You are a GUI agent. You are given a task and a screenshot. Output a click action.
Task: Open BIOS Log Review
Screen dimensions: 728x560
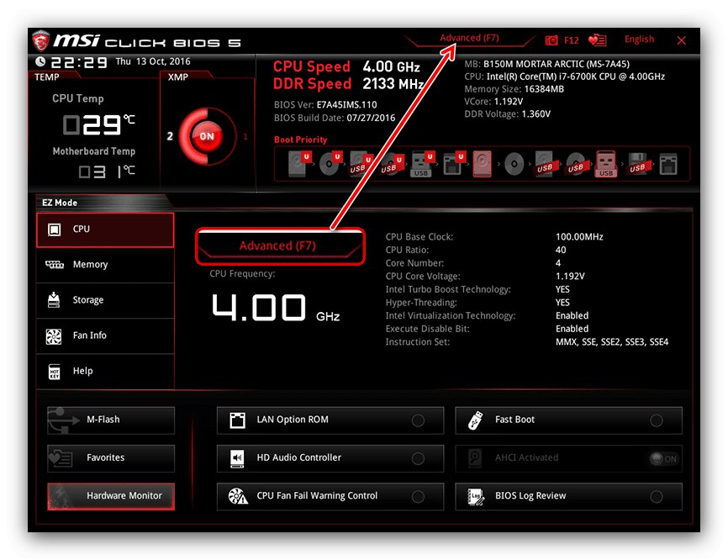pyautogui.click(x=569, y=496)
